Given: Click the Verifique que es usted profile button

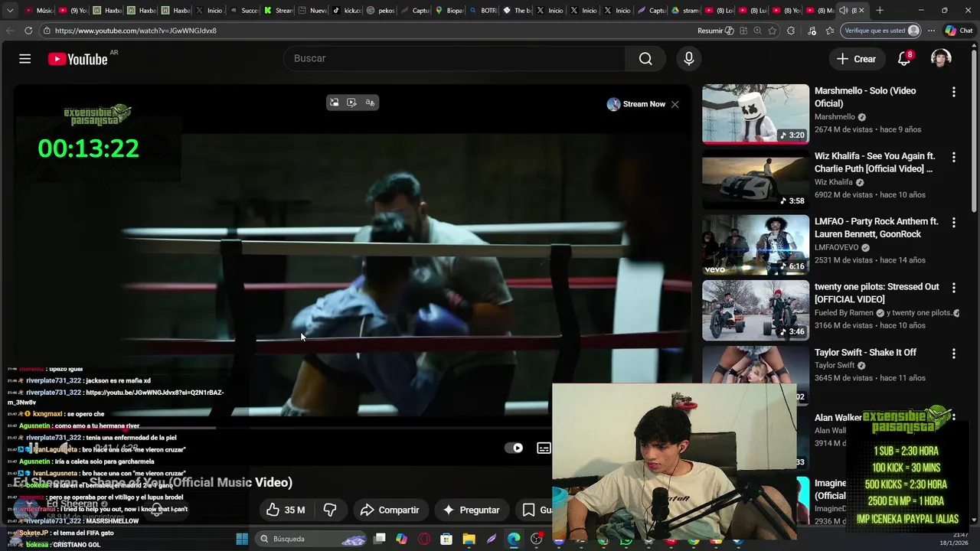Looking at the screenshot, I should pyautogui.click(x=880, y=31).
